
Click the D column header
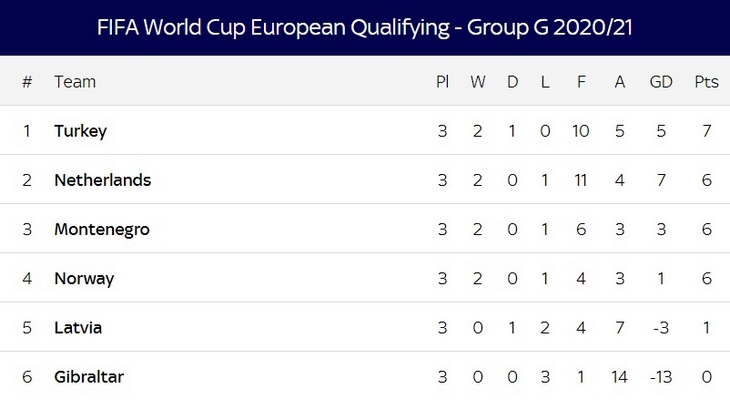click(x=512, y=82)
